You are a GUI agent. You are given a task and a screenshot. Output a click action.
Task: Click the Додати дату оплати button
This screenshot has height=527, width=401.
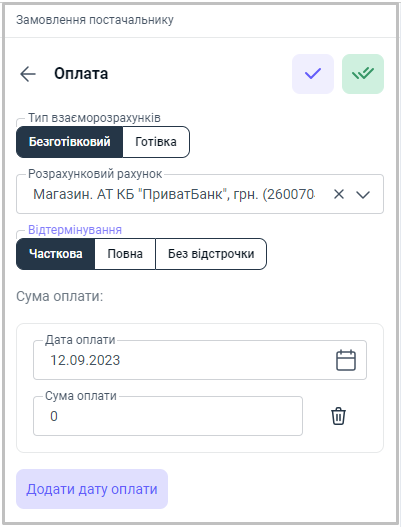(92, 489)
